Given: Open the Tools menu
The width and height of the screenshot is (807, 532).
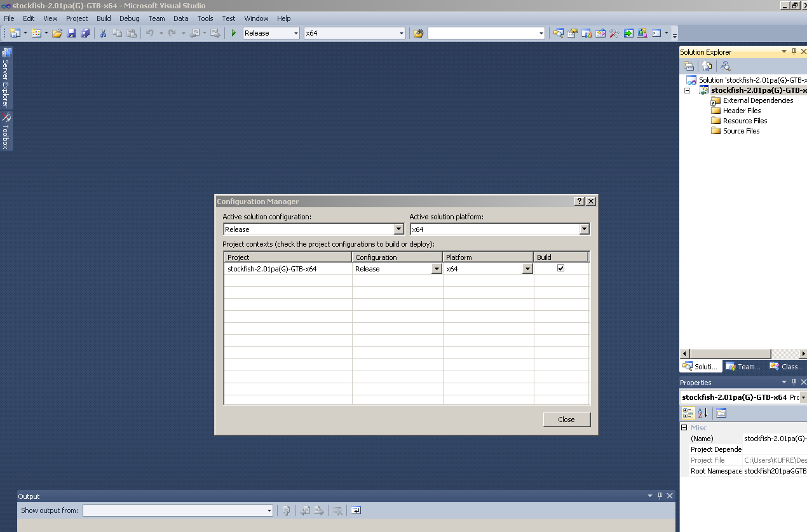Looking at the screenshot, I should click(205, 18).
